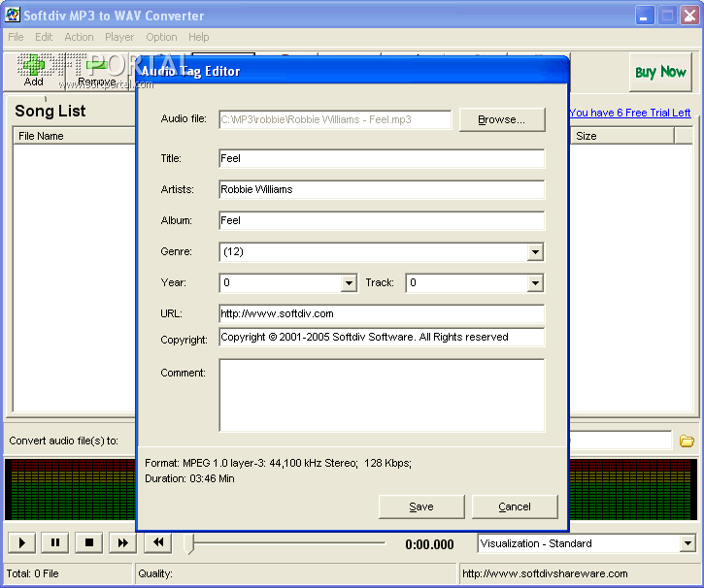Click the Pause playback button
The height and width of the screenshot is (588, 704).
click(x=54, y=542)
